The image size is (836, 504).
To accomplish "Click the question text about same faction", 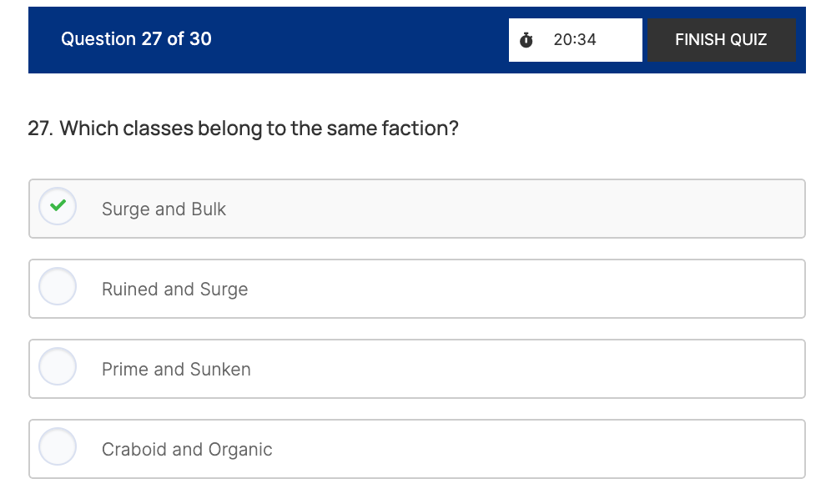I will [259, 129].
